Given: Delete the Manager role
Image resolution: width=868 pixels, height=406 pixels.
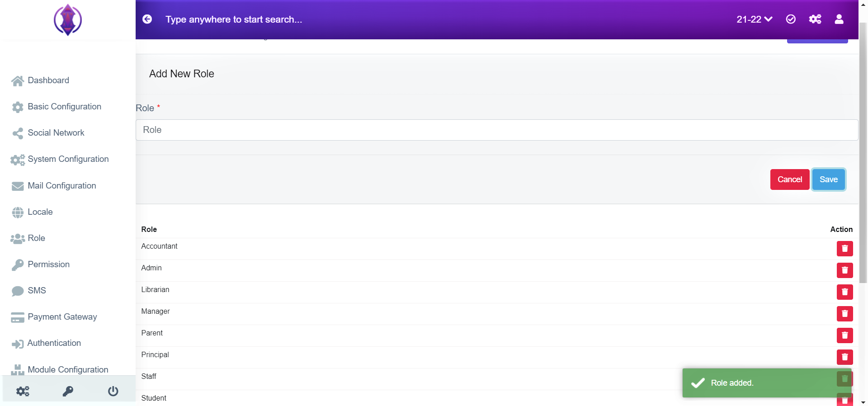Looking at the screenshot, I should click(x=844, y=314).
